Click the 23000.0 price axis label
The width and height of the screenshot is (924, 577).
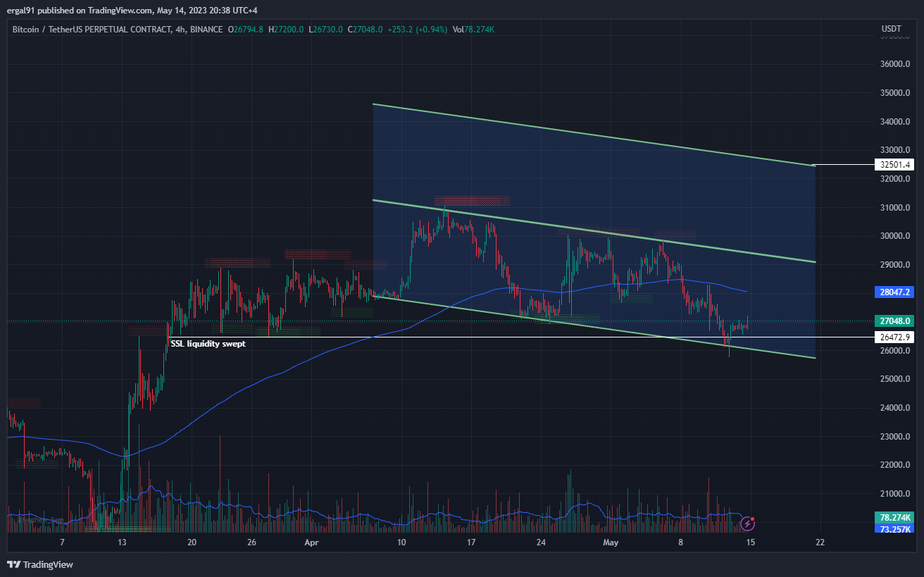pyautogui.click(x=894, y=437)
